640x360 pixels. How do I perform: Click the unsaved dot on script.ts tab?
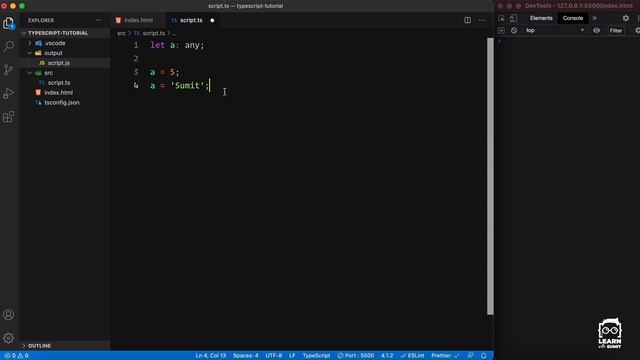pyautogui.click(x=212, y=20)
